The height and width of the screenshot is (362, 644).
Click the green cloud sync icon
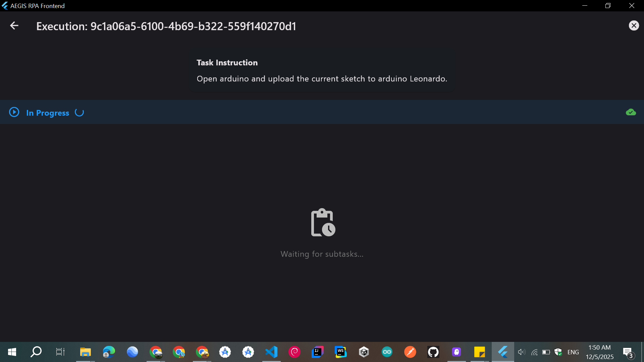point(631,112)
